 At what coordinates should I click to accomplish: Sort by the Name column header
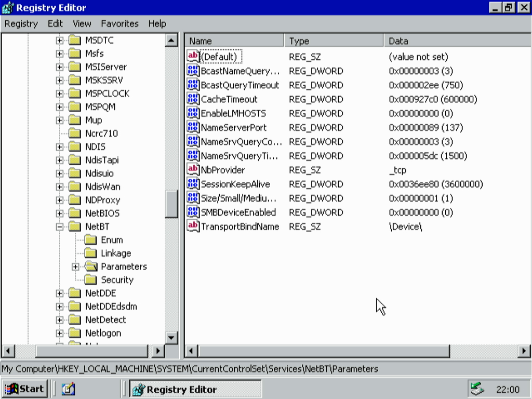234,41
